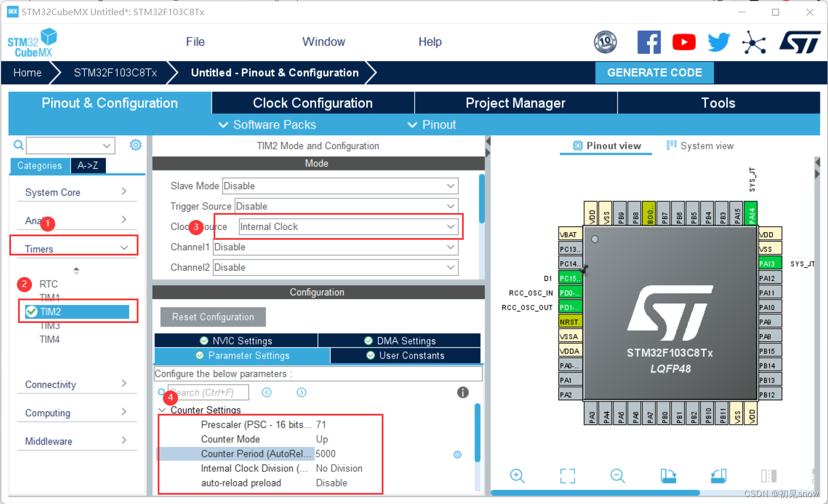
Task: Click the ST logo icon
Action: pos(799,42)
